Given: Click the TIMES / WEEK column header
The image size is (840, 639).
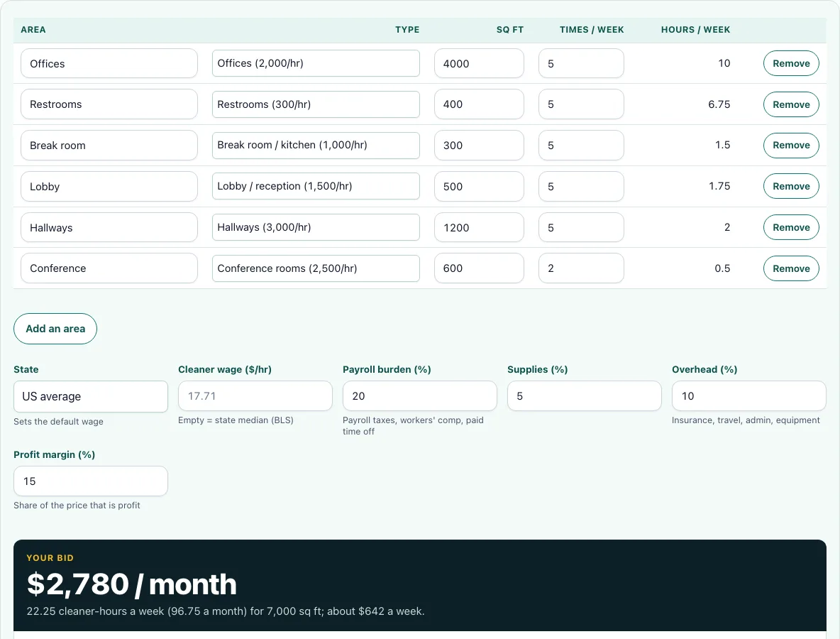Looking at the screenshot, I should (x=592, y=30).
